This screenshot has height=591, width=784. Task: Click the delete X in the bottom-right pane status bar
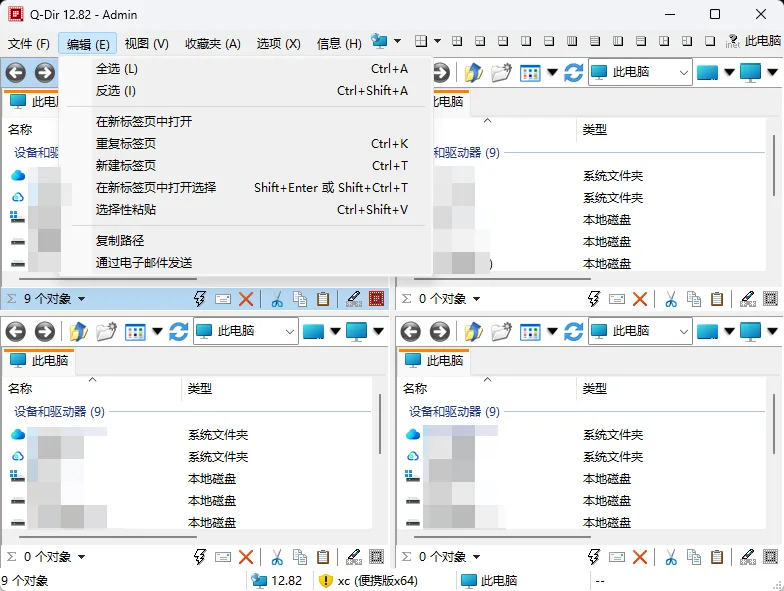coord(640,556)
